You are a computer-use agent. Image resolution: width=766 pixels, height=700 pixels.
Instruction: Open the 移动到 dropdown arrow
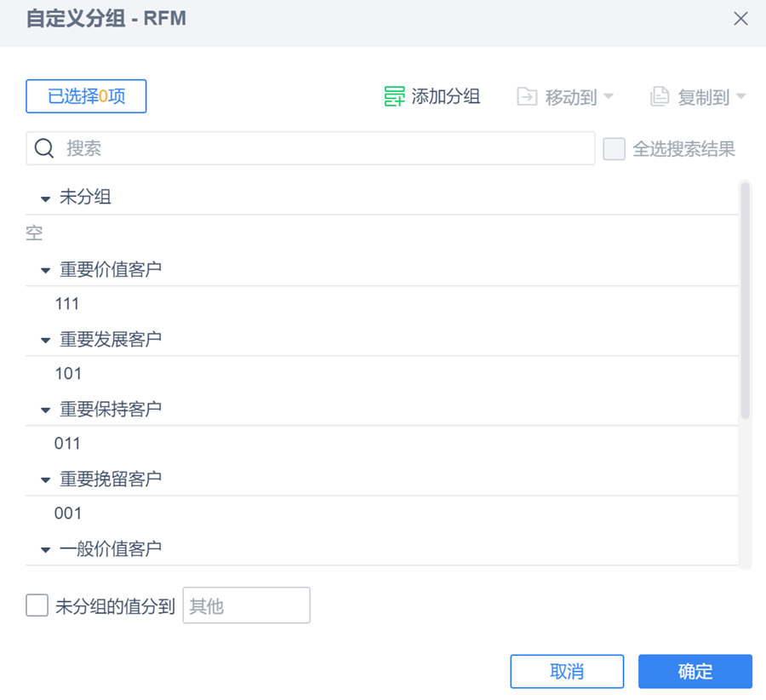609,97
